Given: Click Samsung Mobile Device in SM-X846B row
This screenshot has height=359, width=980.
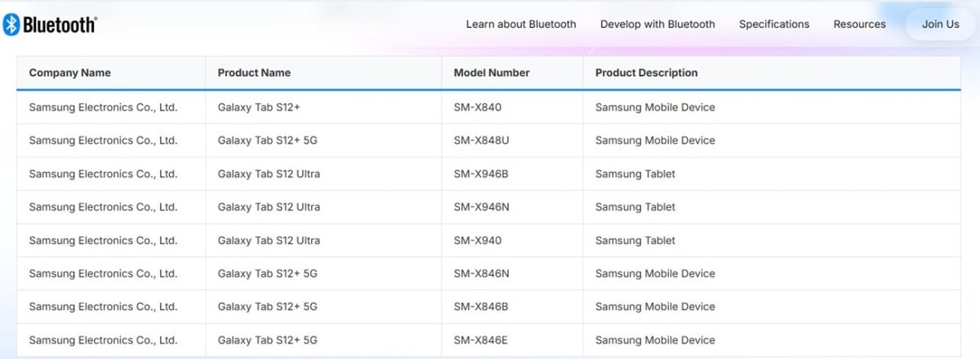Looking at the screenshot, I should 655,307.
